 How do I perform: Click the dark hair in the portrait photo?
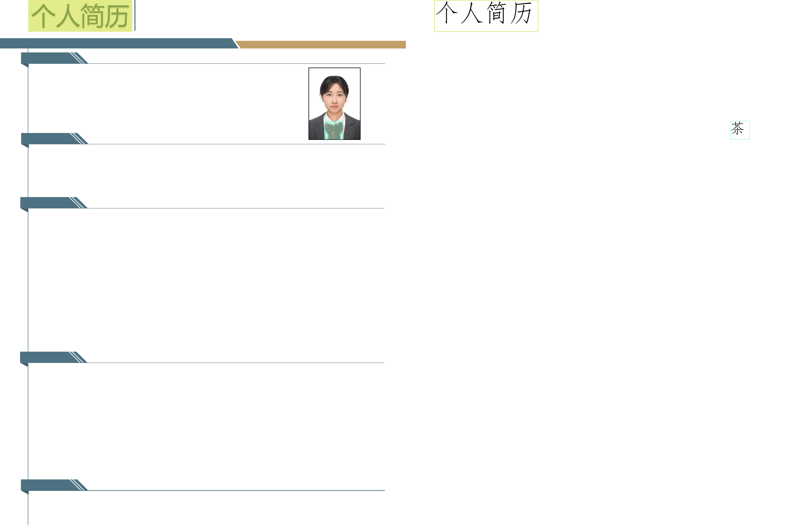coord(334,81)
